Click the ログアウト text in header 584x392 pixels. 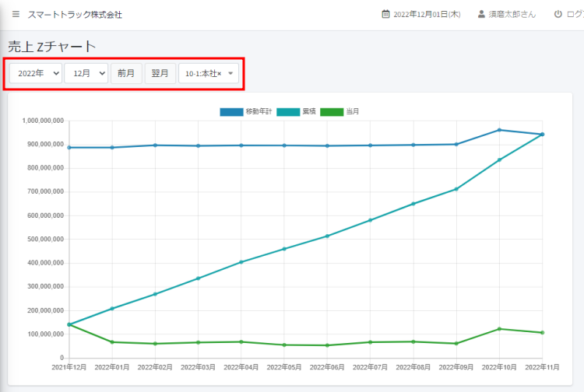(575, 15)
